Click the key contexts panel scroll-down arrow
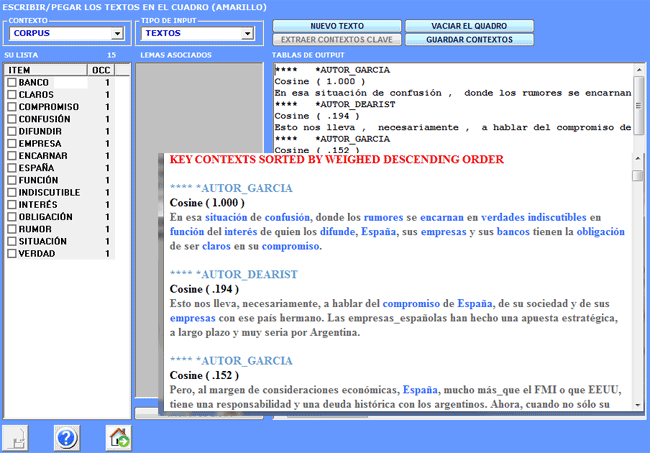Image resolution: width=650 pixels, height=453 pixels. click(x=638, y=405)
